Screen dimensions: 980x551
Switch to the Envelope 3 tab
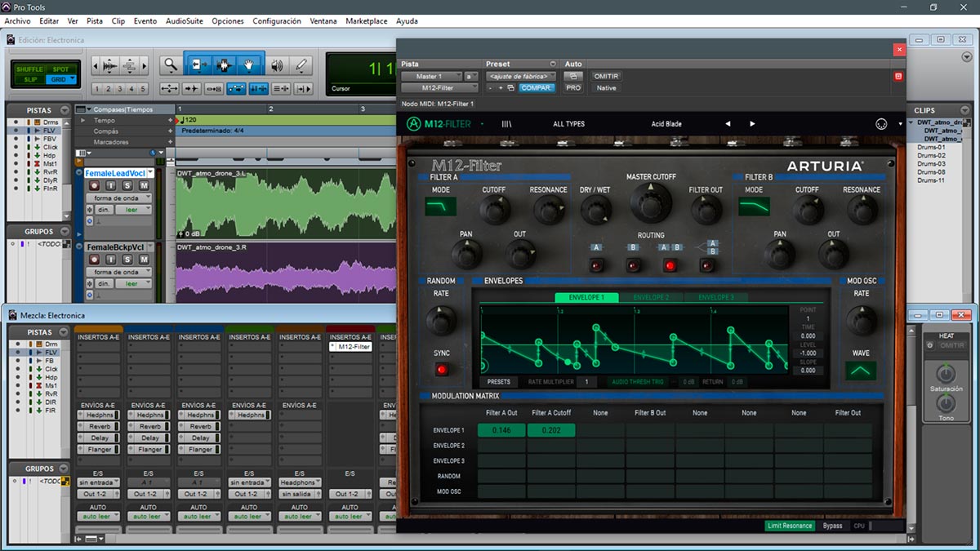pos(715,297)
